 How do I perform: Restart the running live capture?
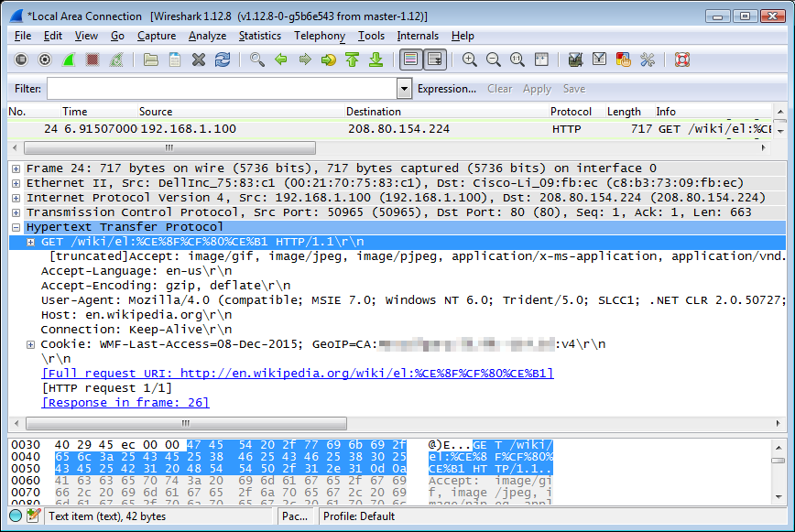point(116,60)
